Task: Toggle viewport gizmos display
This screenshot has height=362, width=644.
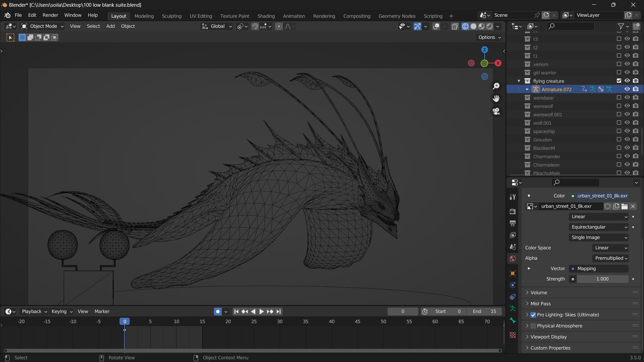Action: [417, 26]
